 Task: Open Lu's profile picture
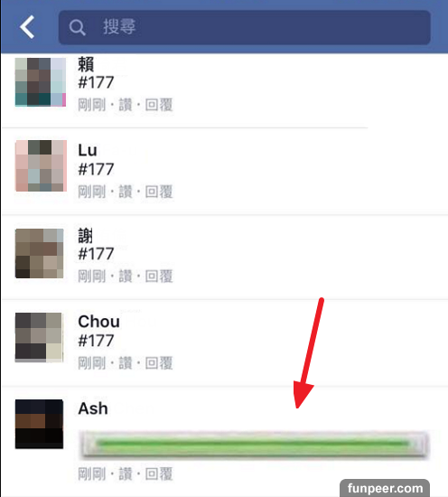pos(41,165)
